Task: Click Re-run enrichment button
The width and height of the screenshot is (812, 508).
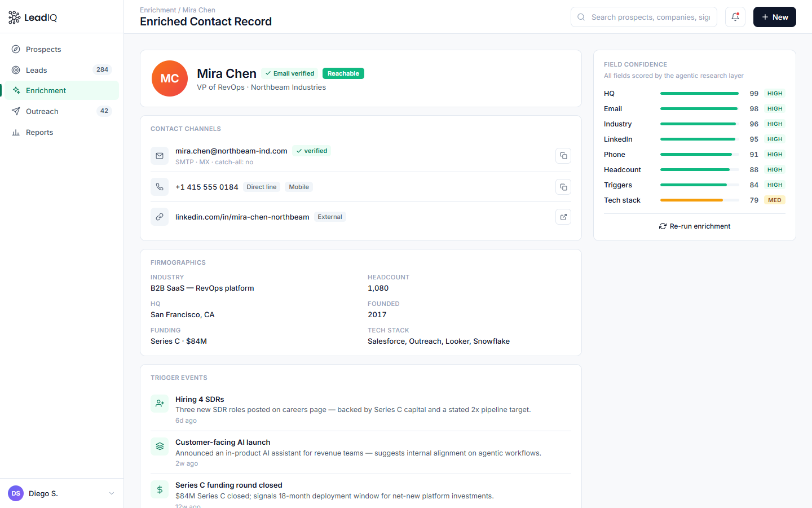Action: (x=695, y=226)
